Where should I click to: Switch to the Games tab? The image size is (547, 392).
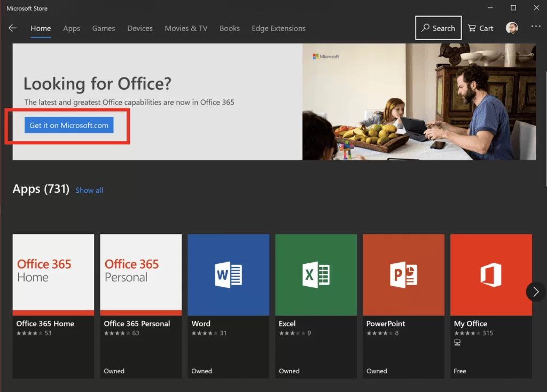click(x=104, y=28)
